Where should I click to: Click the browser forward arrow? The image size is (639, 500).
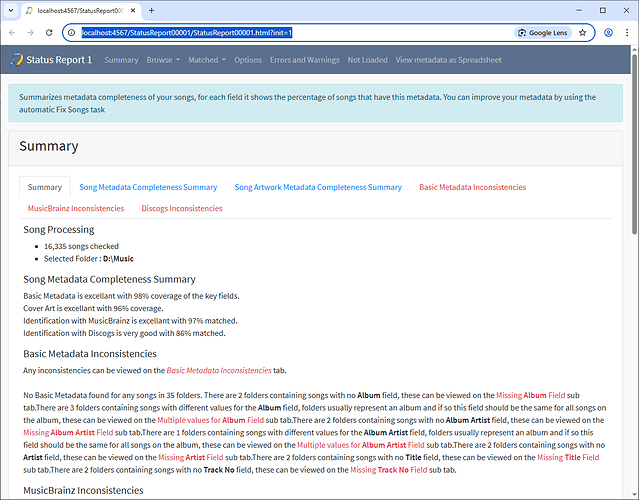coord(30,33)
